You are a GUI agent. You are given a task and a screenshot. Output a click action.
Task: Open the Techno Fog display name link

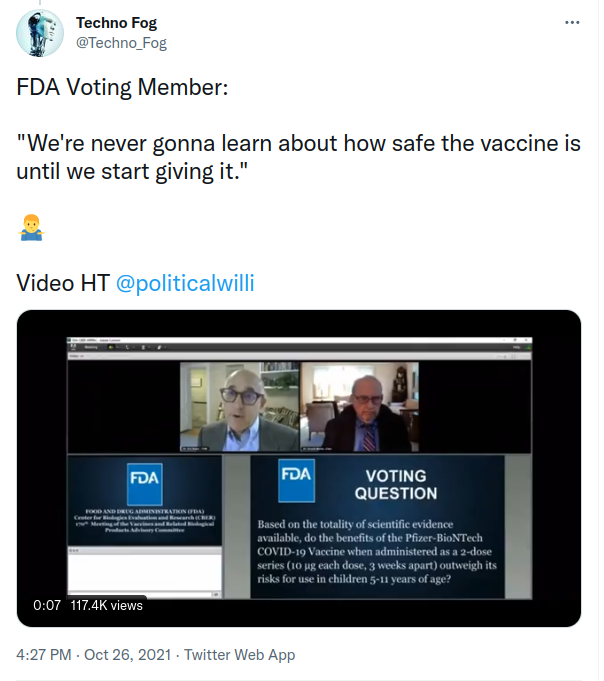[x=116, y=23]
